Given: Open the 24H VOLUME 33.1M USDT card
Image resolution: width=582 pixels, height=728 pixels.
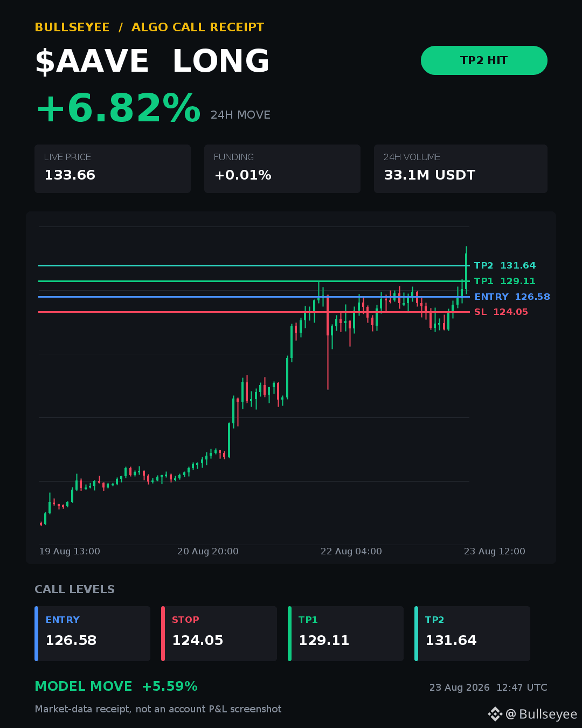Looking at the screenshot, I should (461, 169).
